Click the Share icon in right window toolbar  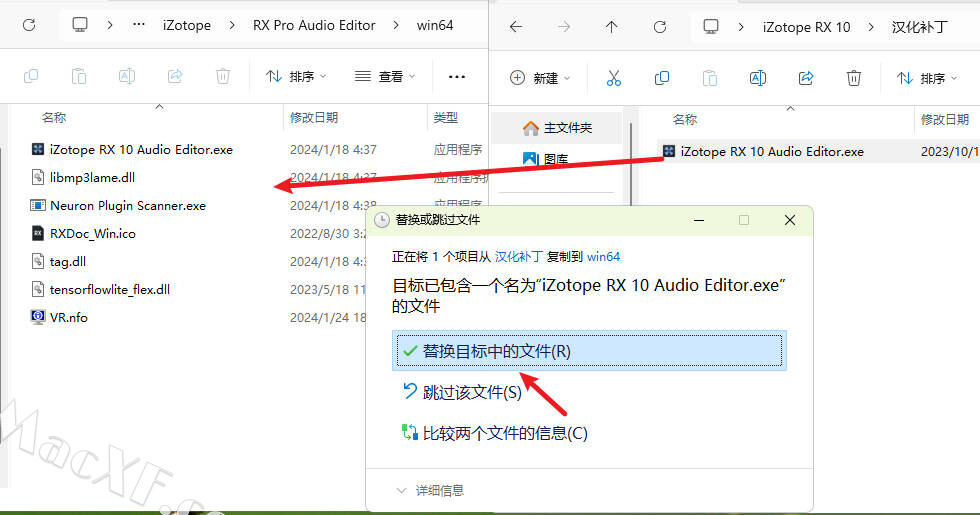(806, 78)
